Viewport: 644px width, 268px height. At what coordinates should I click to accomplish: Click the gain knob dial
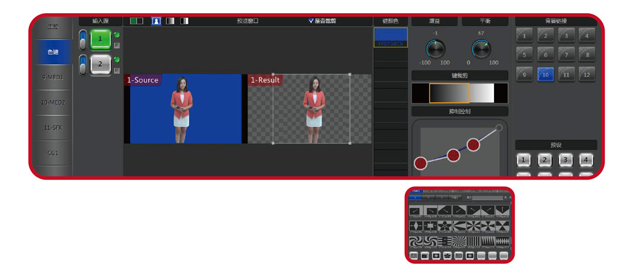click(x=435, y=49)
